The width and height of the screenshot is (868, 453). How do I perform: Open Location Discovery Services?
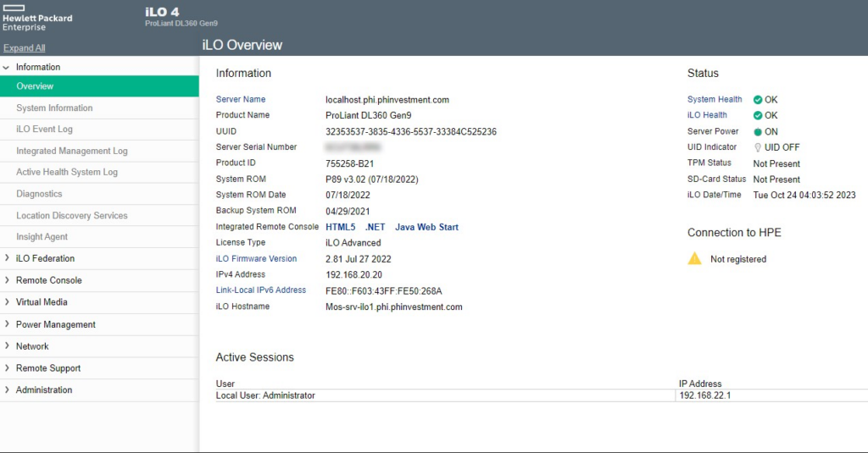coord(100,215)
